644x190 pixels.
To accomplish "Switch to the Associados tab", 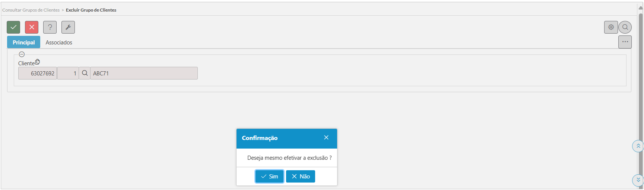I will coord(59,43).
